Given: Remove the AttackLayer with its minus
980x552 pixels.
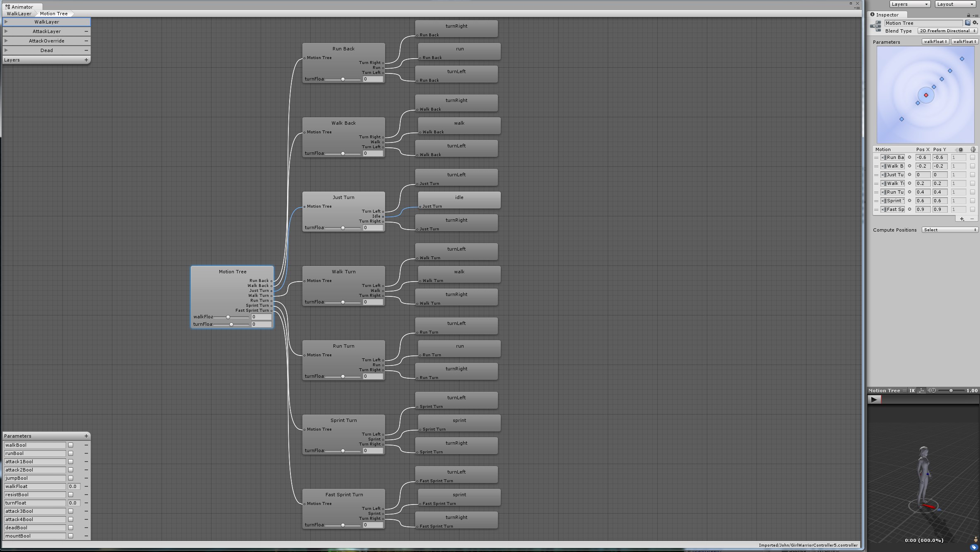Looking at the screenshot, I should coord(86,31).
